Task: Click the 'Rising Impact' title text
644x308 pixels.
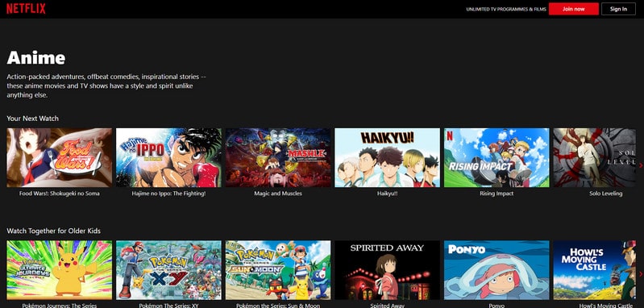Action: pos(497,194)
